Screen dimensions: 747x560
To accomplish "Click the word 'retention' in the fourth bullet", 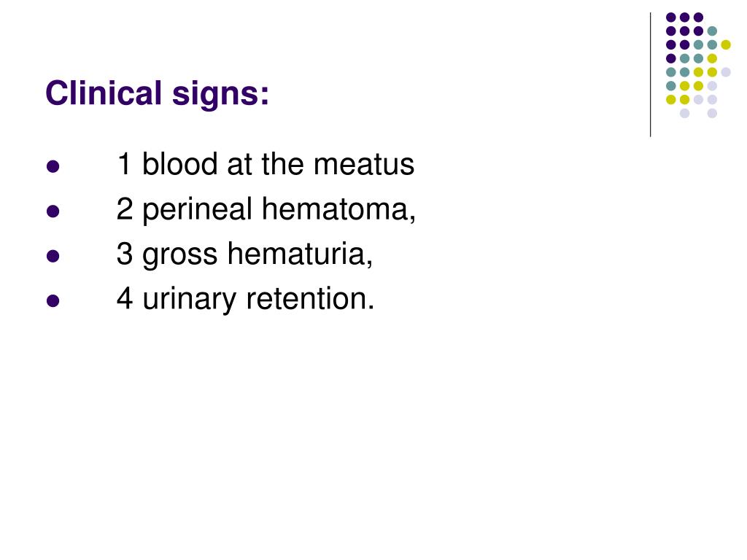I will pyautogui.click(x=306, y=299).
